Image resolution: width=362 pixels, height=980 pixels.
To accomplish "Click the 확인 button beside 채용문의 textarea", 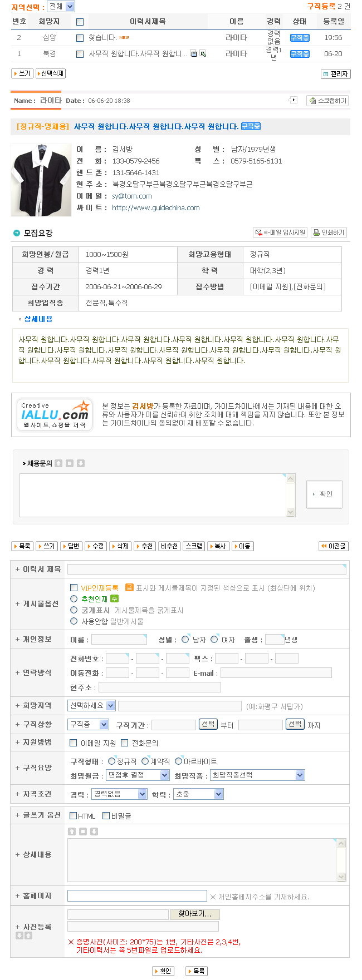I will 324,494.
